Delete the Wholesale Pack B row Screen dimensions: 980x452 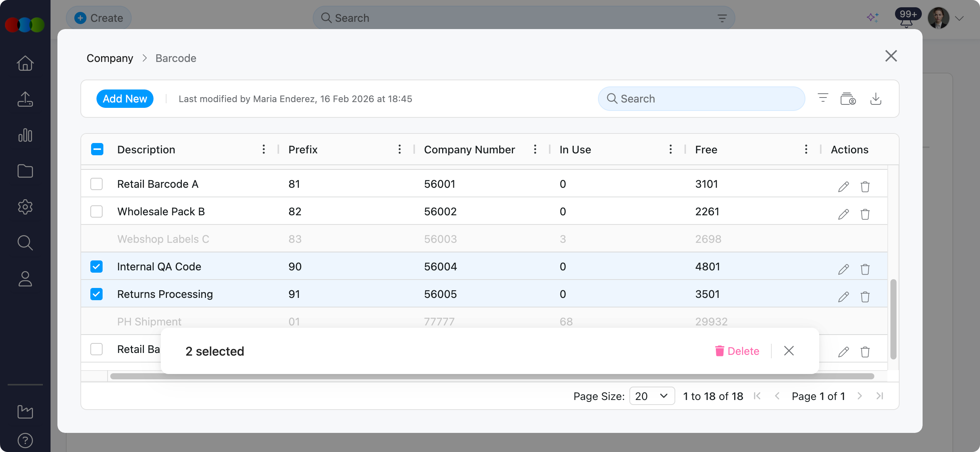pyautogui.click(x=865, y=214)
